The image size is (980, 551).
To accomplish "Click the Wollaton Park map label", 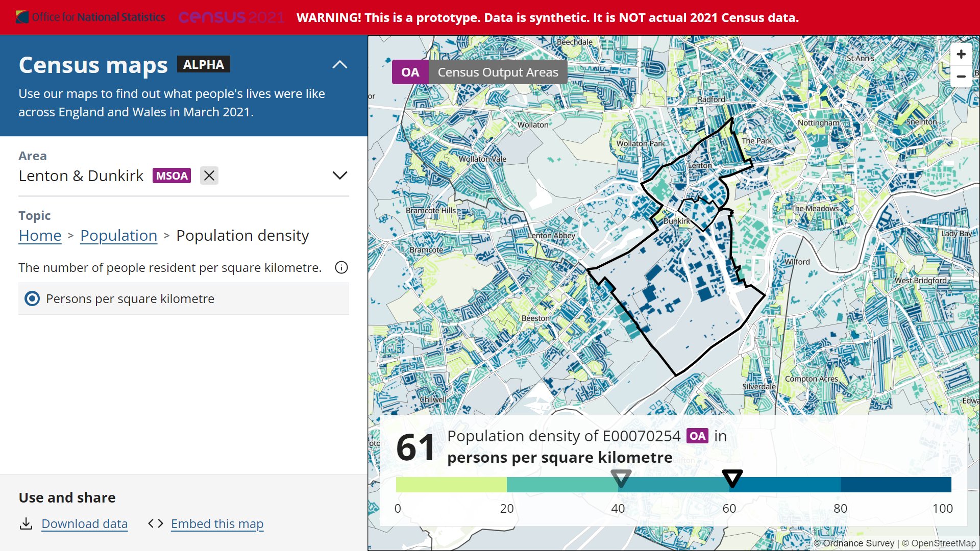I will point(641,144).
